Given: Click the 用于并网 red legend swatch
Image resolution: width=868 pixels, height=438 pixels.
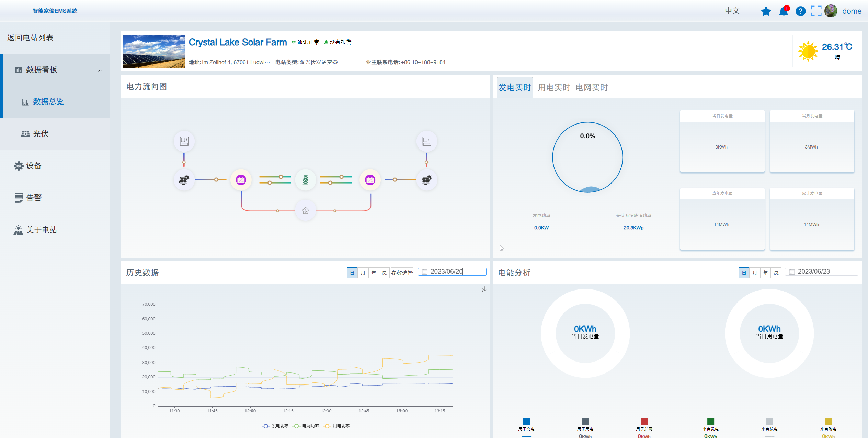Looking at the screenshot, I should (x=644, y=421).
